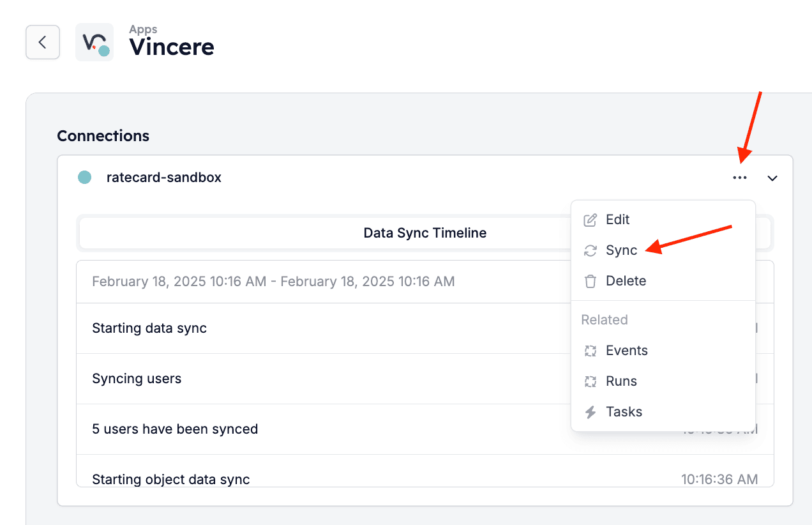Click the Runs icon in the menu
The image size is (812, 525).
(590, 381)
